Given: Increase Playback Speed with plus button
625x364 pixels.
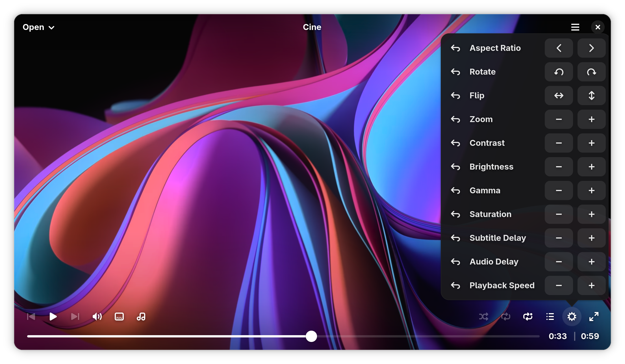Looking at the screenshot, I should 591,285.
